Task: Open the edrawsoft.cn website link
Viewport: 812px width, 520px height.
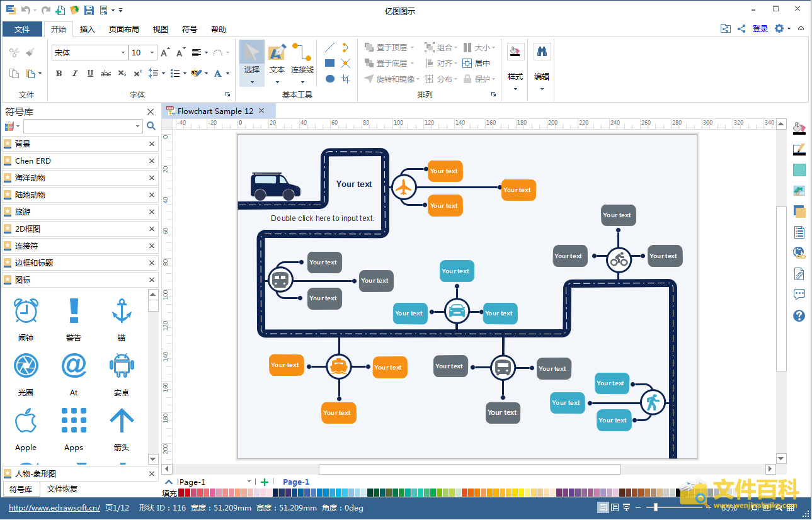Action: pyautogui.click(x=54, y=508)
